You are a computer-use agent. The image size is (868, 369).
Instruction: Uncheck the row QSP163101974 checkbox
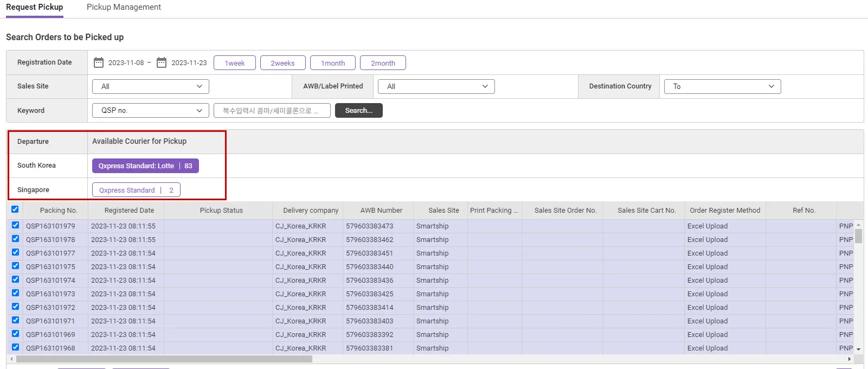(15, 279)
